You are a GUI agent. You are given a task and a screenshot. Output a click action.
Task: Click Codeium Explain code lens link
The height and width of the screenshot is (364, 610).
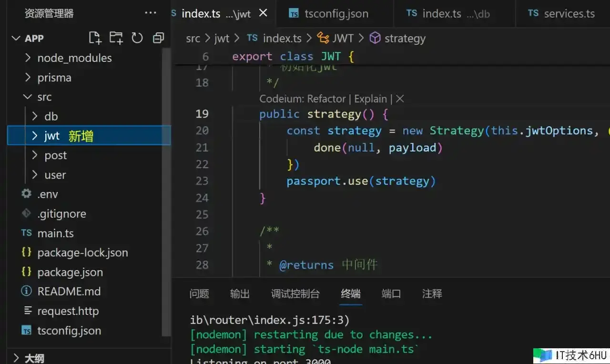pos(370,99)
